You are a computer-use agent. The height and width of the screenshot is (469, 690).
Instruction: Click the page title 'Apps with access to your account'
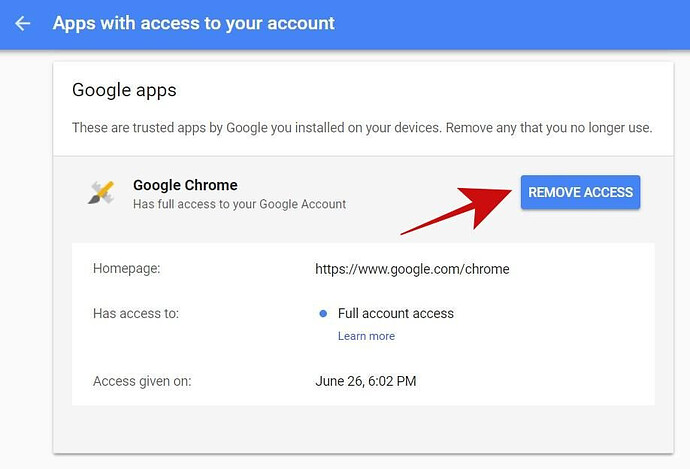[x=194, y=23]
